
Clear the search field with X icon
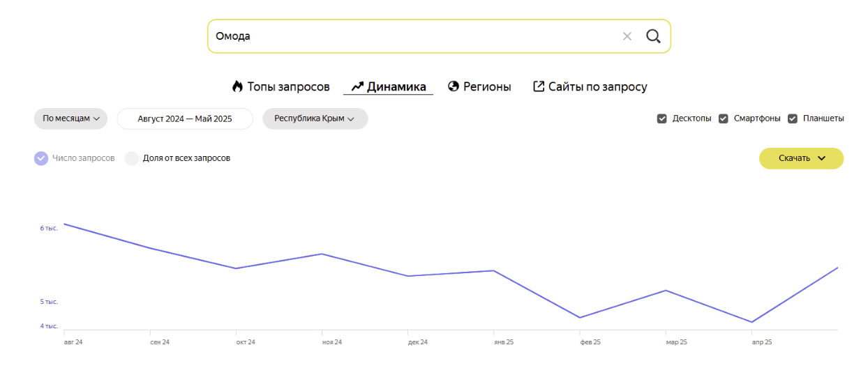[x=627, y=36]
